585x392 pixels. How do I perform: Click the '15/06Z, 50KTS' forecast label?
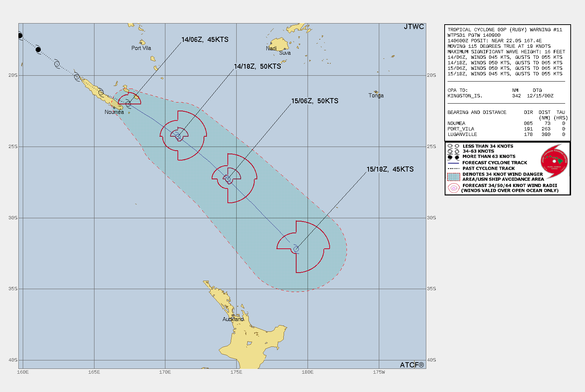tap(315, 101)
